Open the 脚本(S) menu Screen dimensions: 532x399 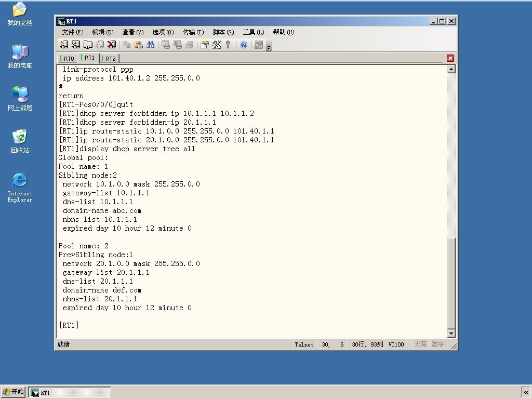[223, 32]
